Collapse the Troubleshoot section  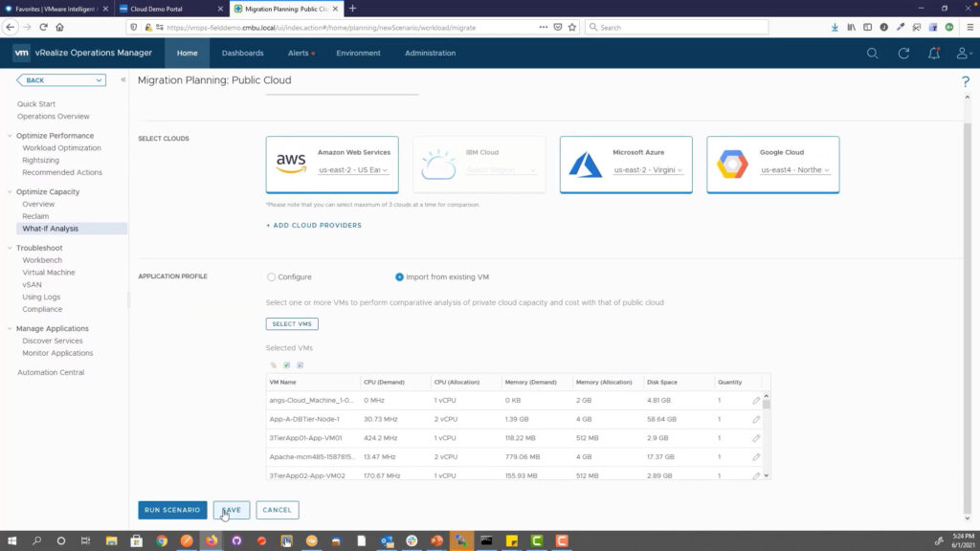[x=10, y=248]
